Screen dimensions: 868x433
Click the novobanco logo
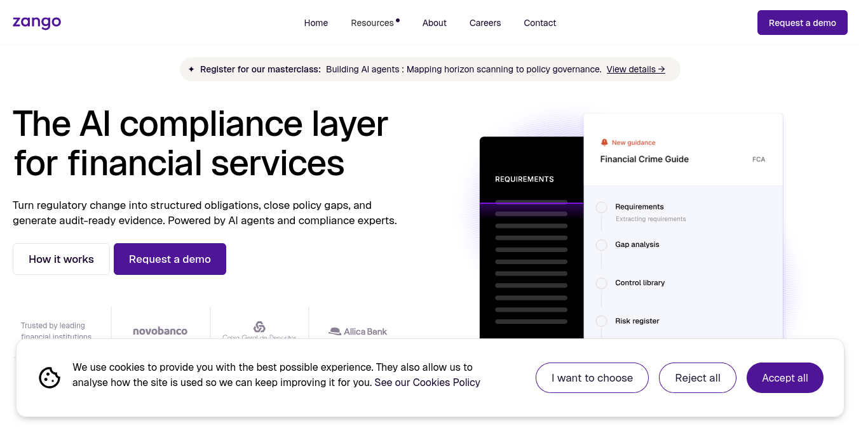click(x=160, y=331)
